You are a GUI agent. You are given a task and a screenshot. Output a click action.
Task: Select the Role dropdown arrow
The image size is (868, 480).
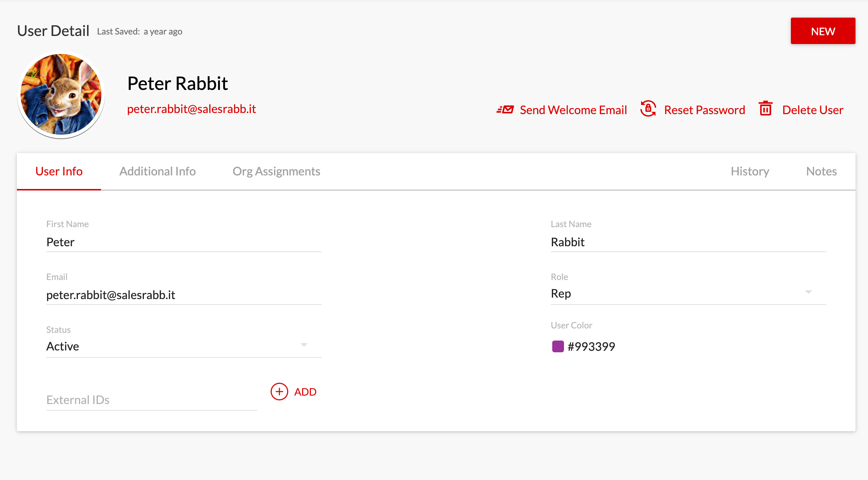[x=809, y=292]
